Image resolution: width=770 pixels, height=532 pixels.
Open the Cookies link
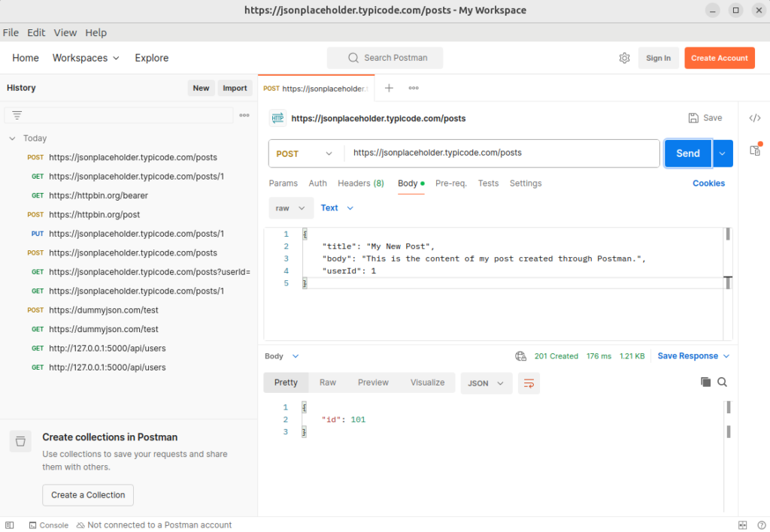708,183
